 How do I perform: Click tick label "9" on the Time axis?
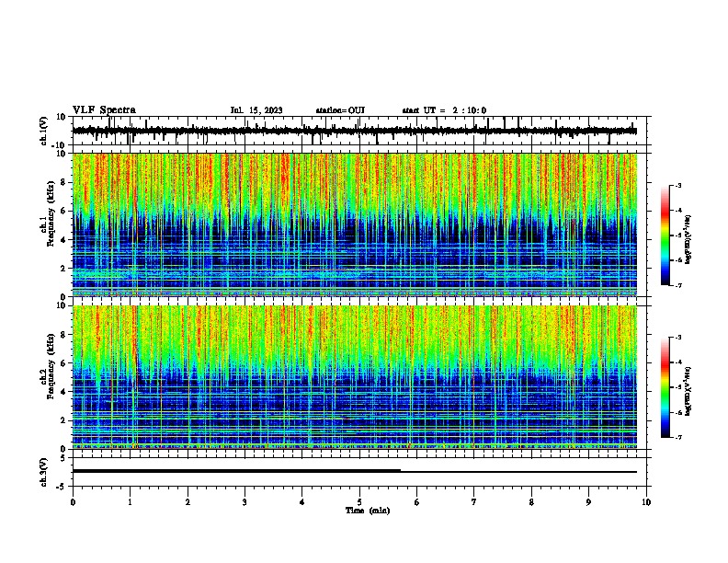click(588, 502)
